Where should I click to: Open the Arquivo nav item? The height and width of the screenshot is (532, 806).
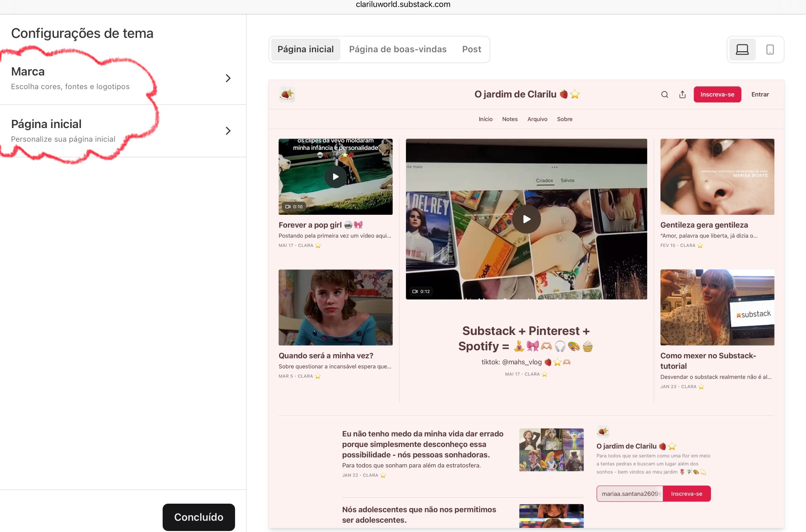click(x=537, y=119)
